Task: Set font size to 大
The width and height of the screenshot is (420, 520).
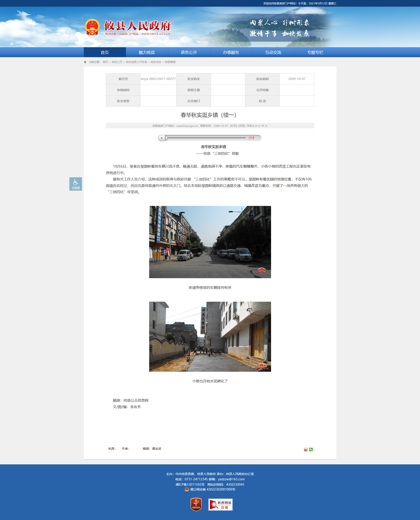Action: 266,126
